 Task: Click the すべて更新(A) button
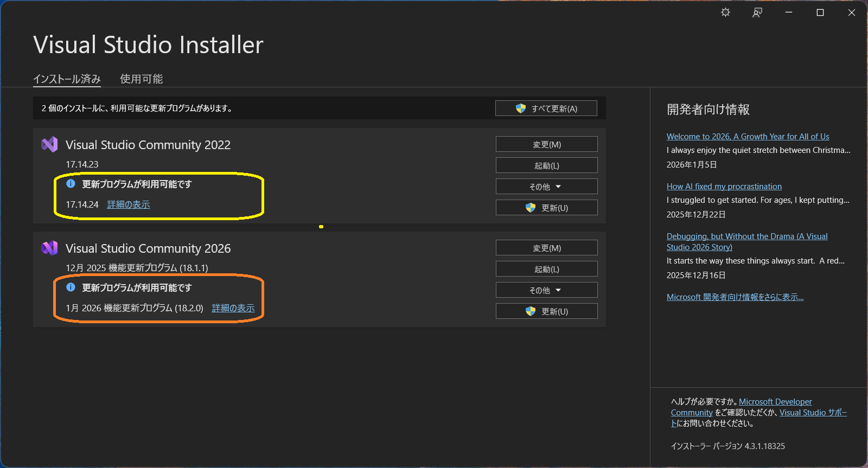click(x=546, y=108)
